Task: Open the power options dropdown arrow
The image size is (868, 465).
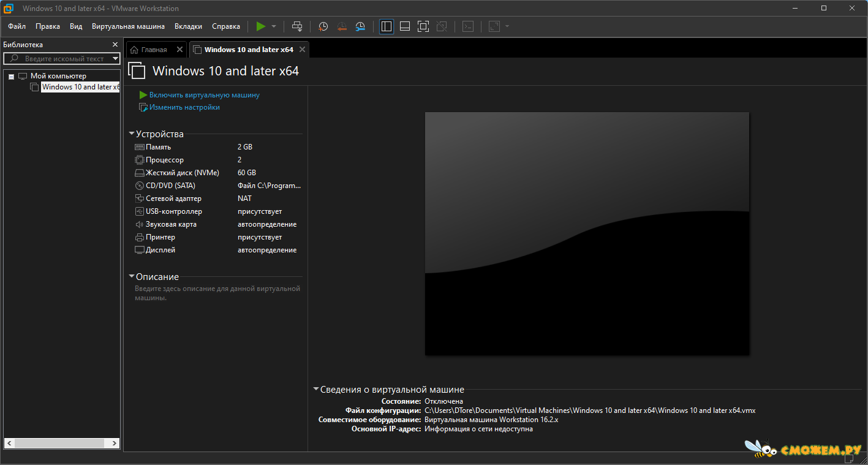Action: [274, 26]
